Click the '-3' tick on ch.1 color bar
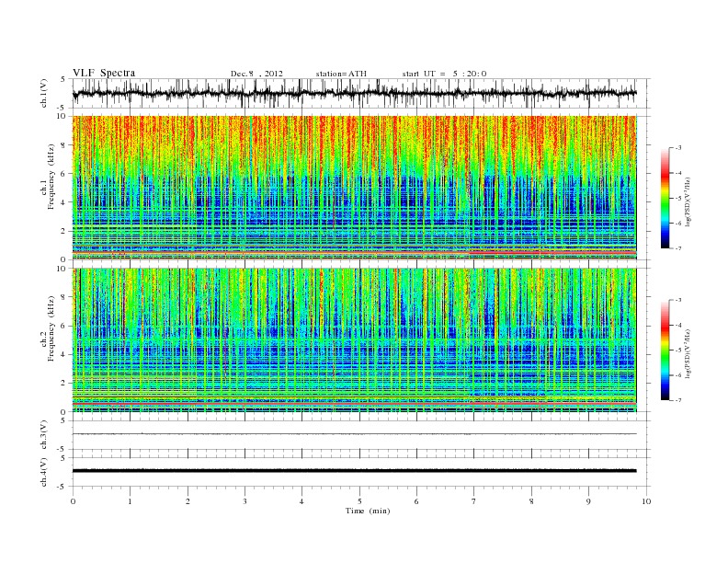The height and width of the screenshot is (563, 728). tap(678, 148)
